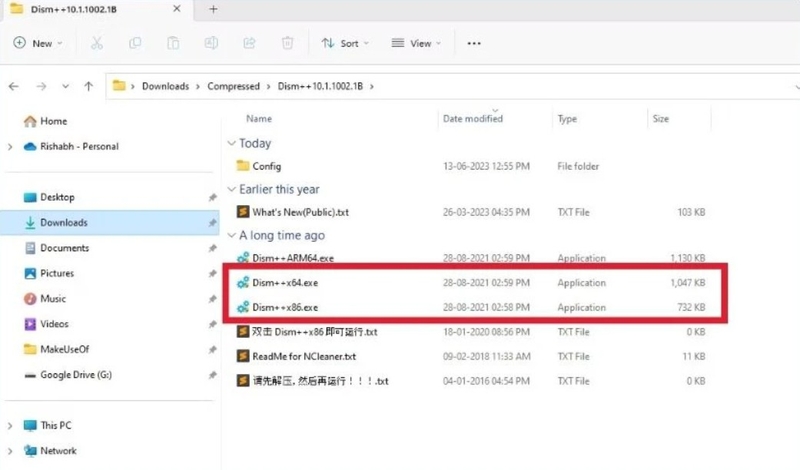The image size is (800, 470).
Task: Click the Copy icon in toolbar
Action: [x=135, y=43]
